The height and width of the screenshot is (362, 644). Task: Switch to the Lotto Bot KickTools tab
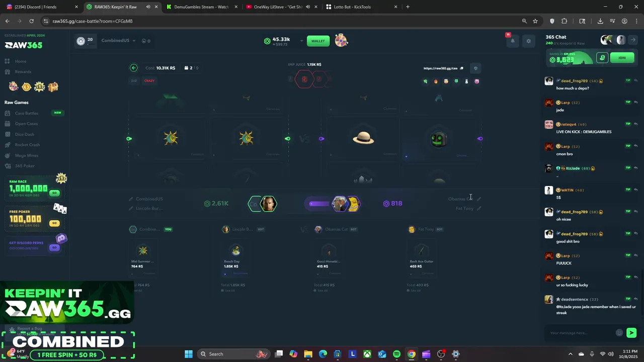click(x=361, y=7)
